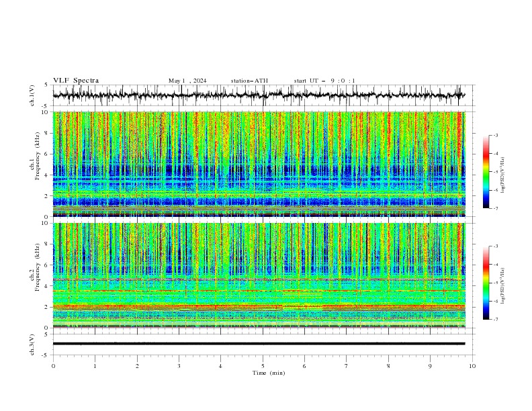
Task: Click the 'ch.1(V)' waveform axis label
Action: [x=32, y=95]
